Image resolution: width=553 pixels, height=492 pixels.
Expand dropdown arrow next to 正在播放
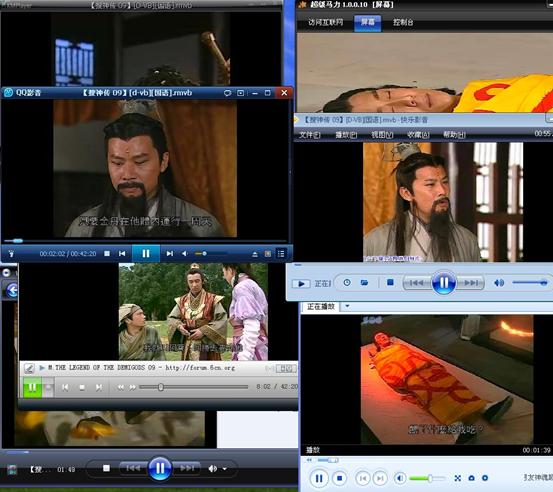point(347,306)
